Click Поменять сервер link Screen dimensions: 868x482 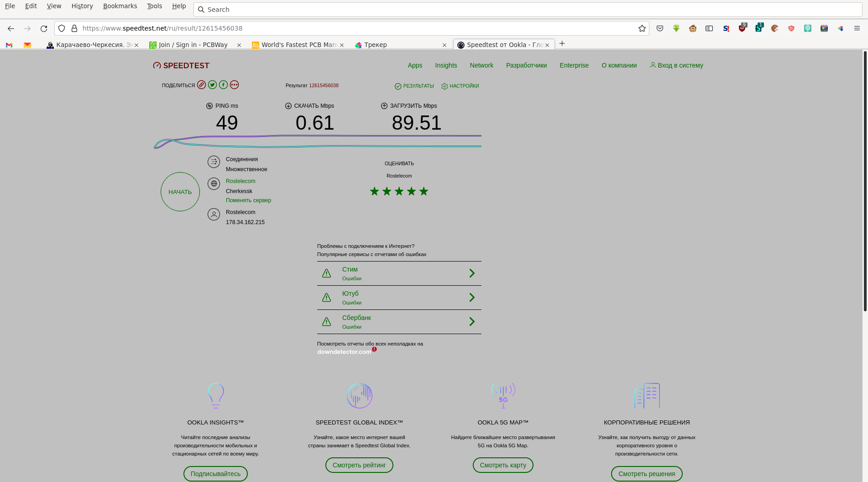pyautogui.click(x=248, y=200)
